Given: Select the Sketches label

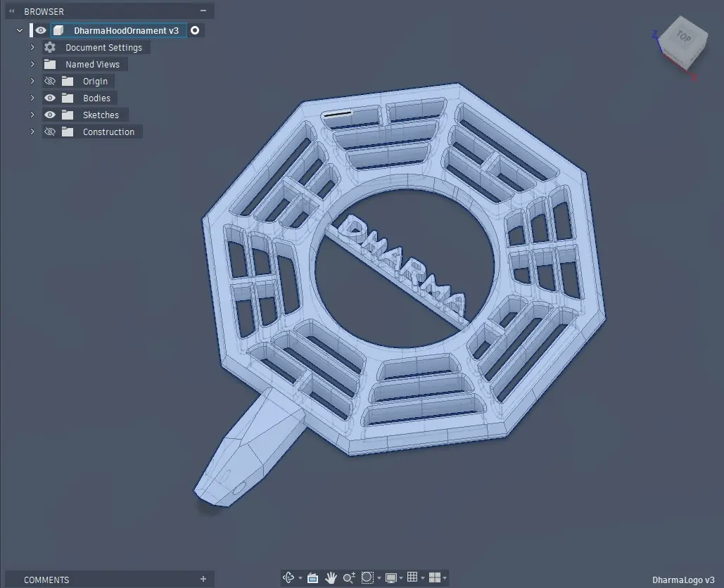Looking at the screenshot, I should tap(101, 115).
